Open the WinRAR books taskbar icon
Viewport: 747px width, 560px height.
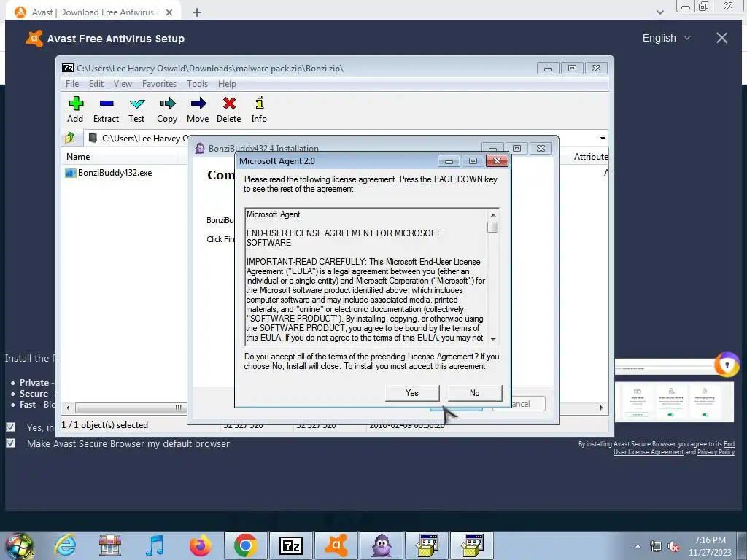click(110, 545)
